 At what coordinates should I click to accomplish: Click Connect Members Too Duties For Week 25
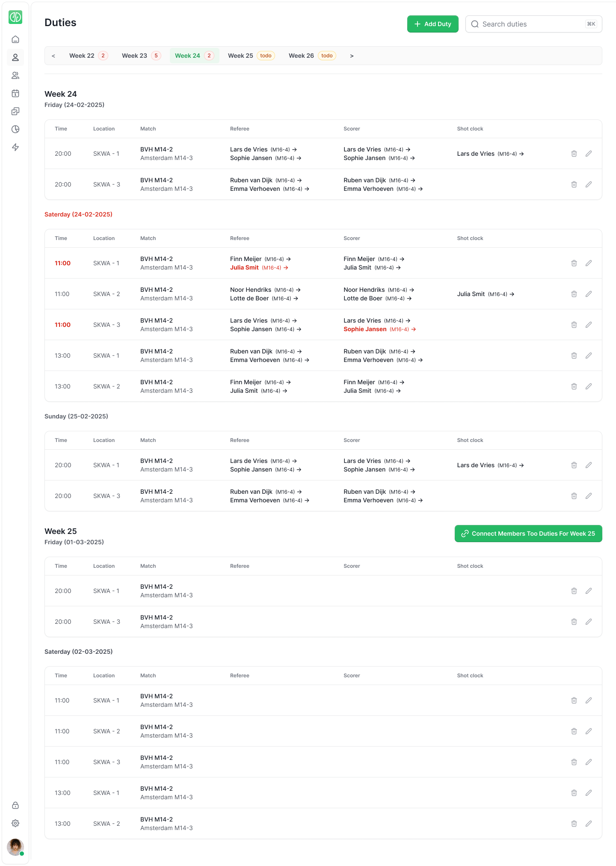tap(528, 534)
